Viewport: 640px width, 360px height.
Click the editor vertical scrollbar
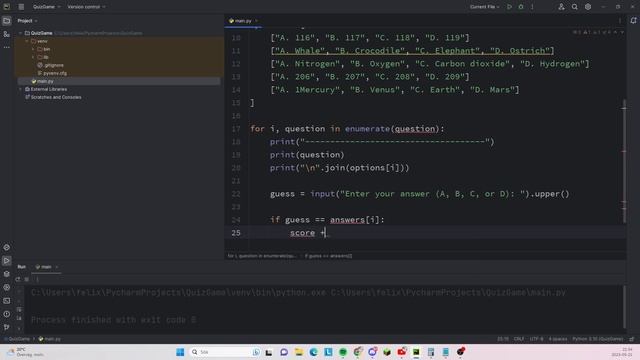point(624,161)
